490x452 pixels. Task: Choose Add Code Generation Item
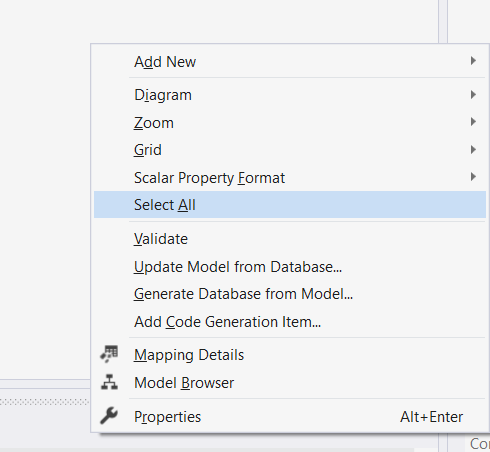[x=290, y=322]
